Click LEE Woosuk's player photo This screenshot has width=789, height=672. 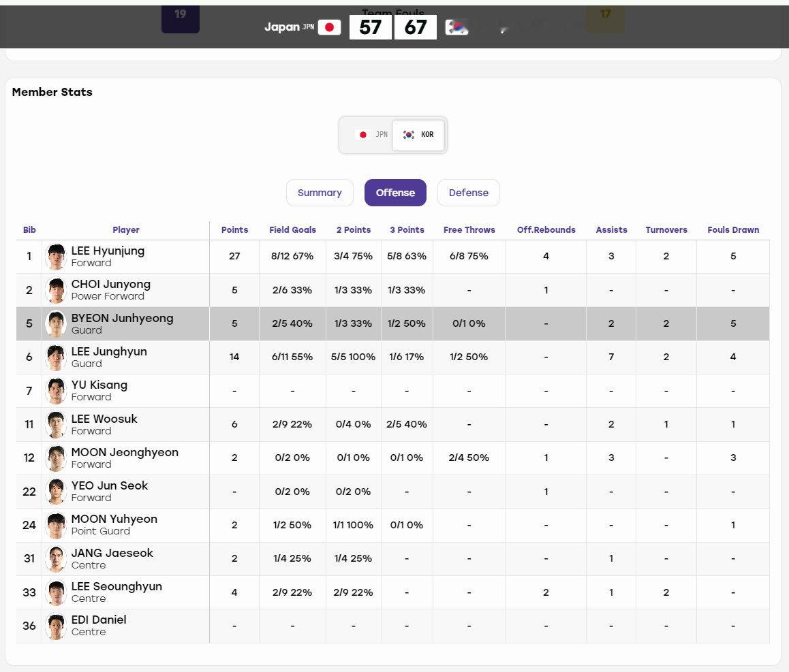click(56, 425)
